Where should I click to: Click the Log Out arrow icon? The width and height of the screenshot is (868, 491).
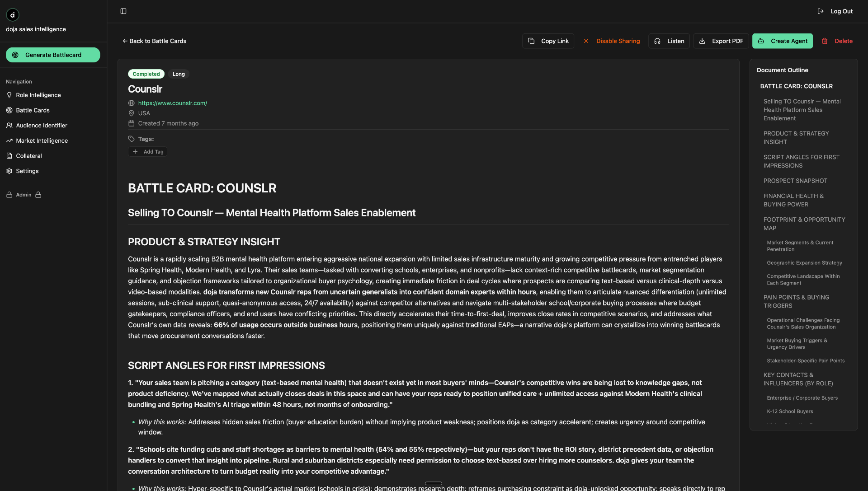821,11
